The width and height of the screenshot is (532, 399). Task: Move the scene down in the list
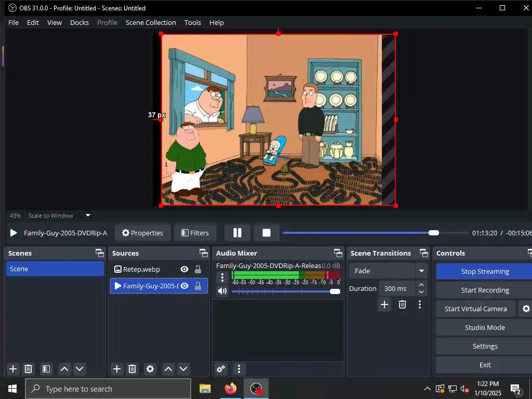pos(79,369)
